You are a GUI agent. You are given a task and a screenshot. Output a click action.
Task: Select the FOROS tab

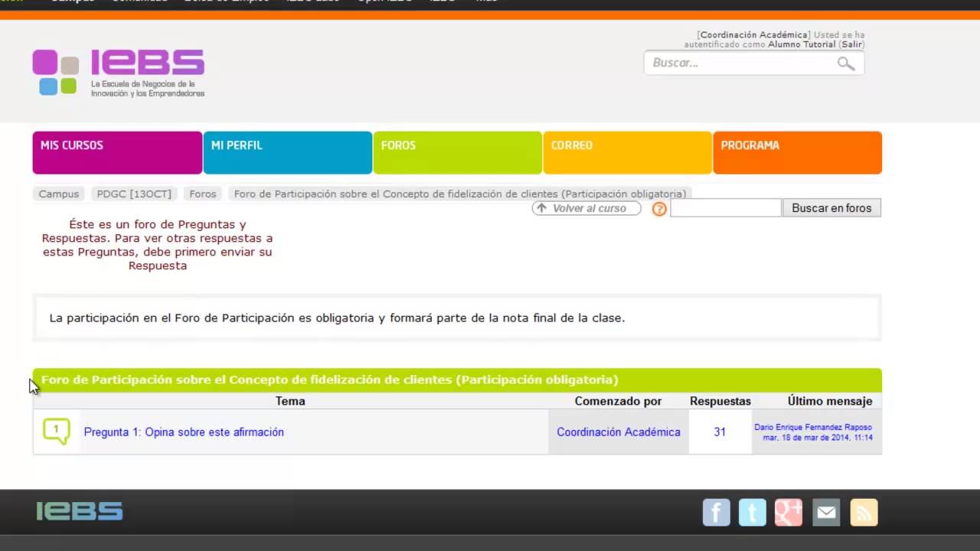[458, 152]
